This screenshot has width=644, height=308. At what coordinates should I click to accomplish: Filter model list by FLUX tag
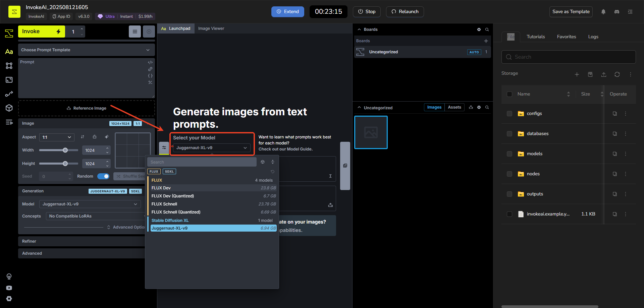154,172
